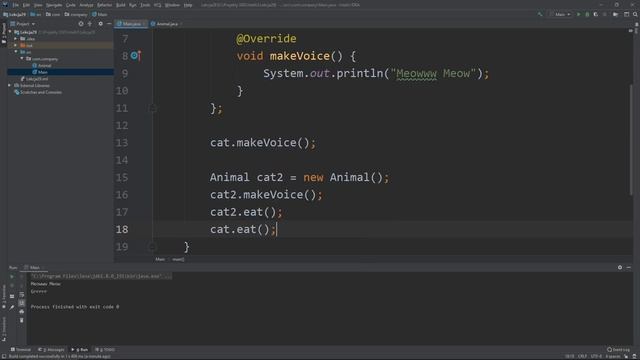Click the build project hammer icon
The width and height of the screenshot is (640, 360).
540,14
